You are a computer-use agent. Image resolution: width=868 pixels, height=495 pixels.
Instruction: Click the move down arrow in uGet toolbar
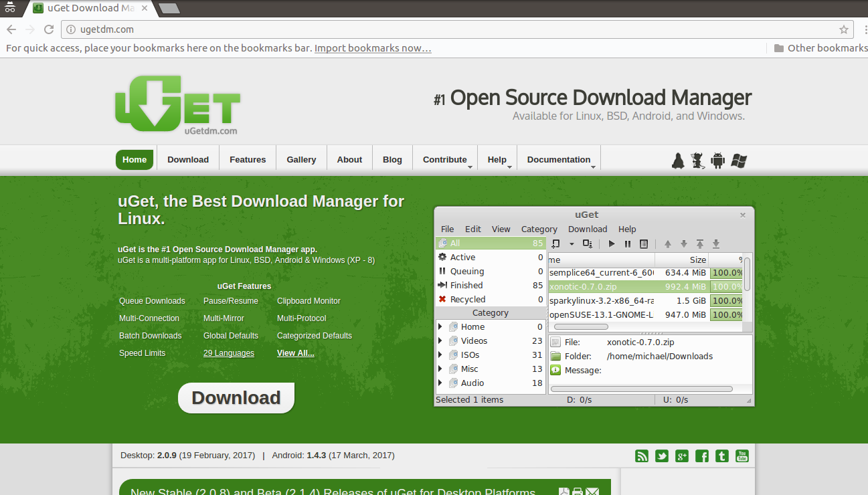coord(683,244)
